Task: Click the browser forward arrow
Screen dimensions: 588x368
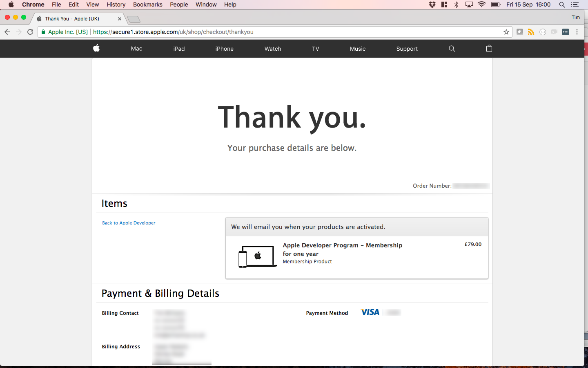Action: point(19,32)
